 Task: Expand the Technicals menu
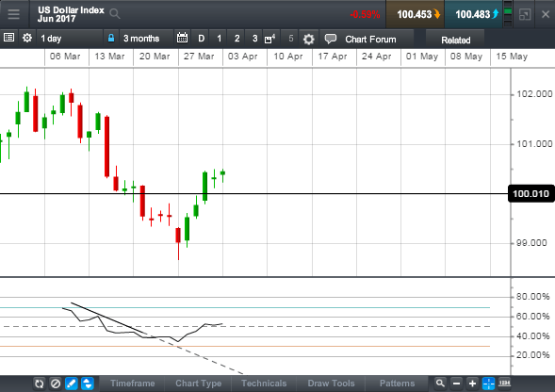coord(264,384)
